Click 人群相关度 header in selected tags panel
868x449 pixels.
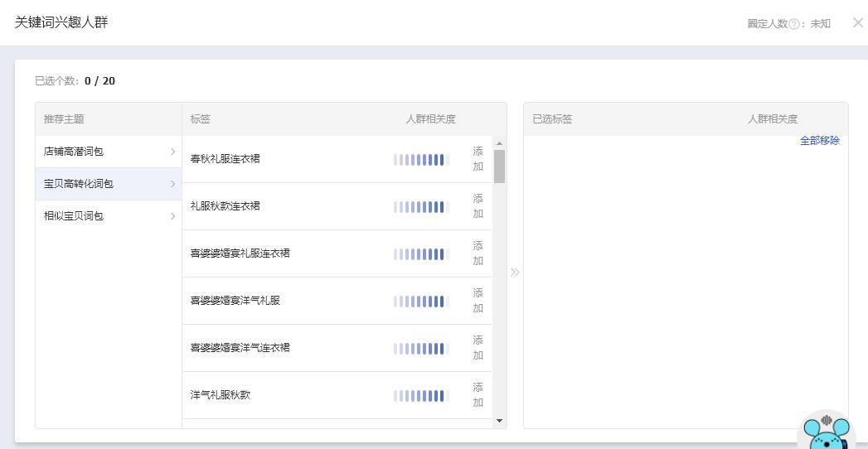773,119
